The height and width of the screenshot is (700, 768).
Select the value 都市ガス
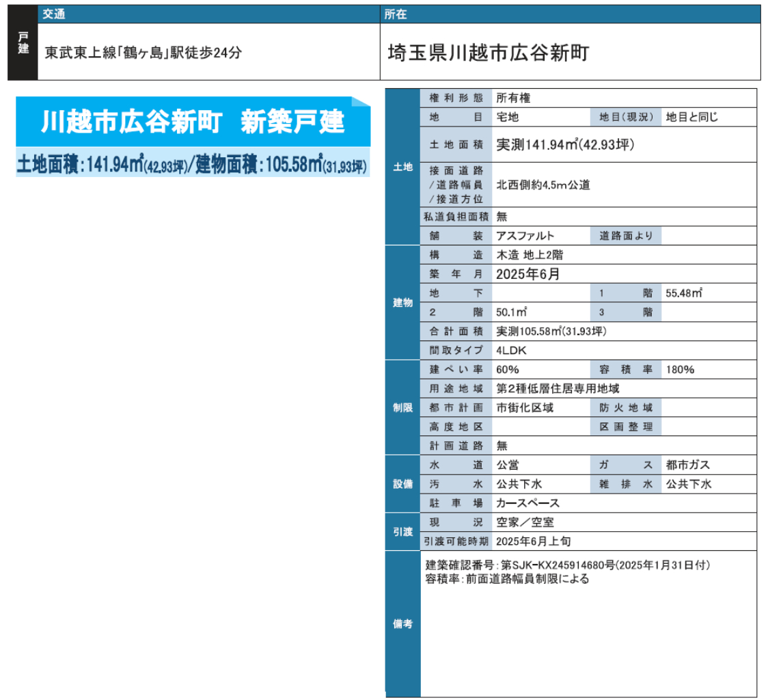pyautogui.click(x=687, y=466)
